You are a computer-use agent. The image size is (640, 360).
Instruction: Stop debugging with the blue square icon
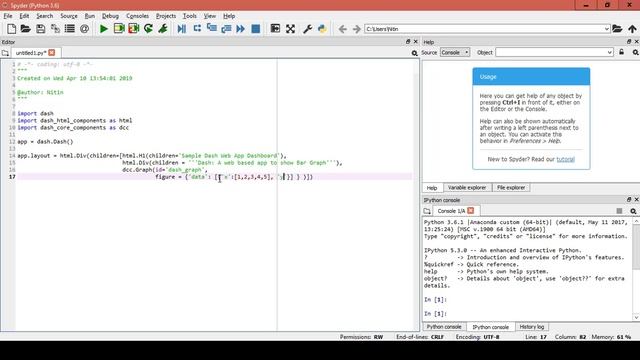point(256,29)
